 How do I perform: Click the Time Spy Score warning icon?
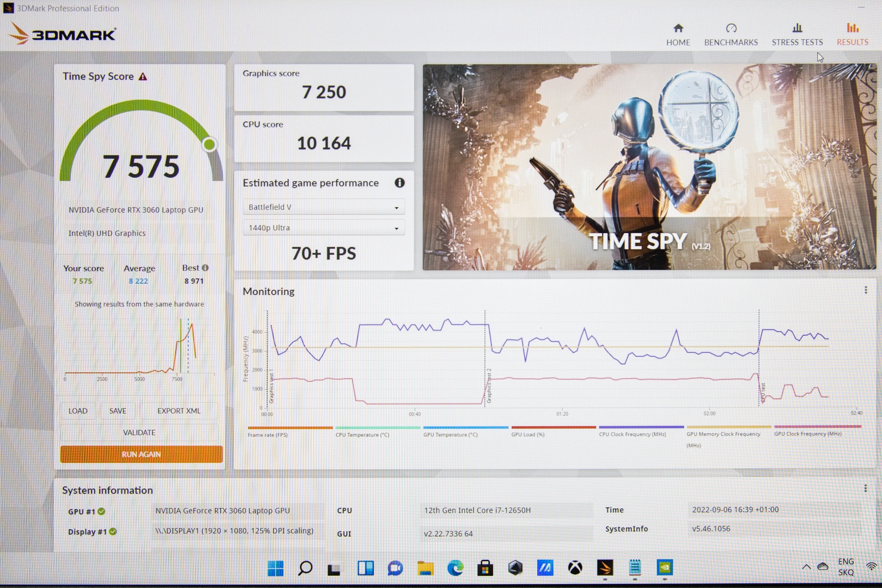[x=143, y=77]
